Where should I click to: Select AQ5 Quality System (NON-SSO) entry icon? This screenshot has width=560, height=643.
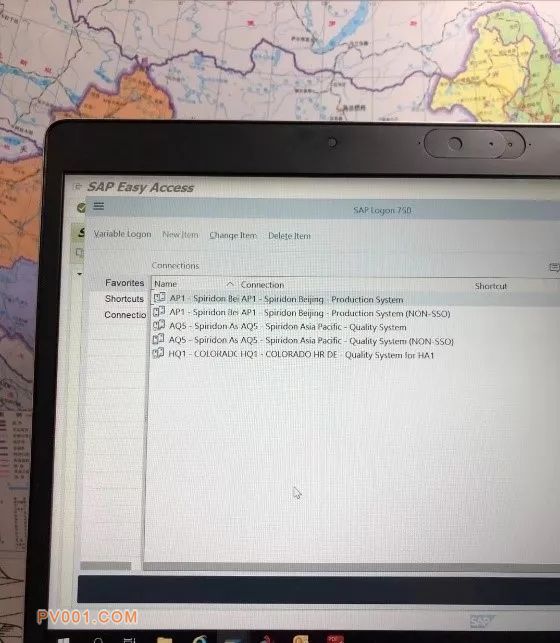[158, 339]
